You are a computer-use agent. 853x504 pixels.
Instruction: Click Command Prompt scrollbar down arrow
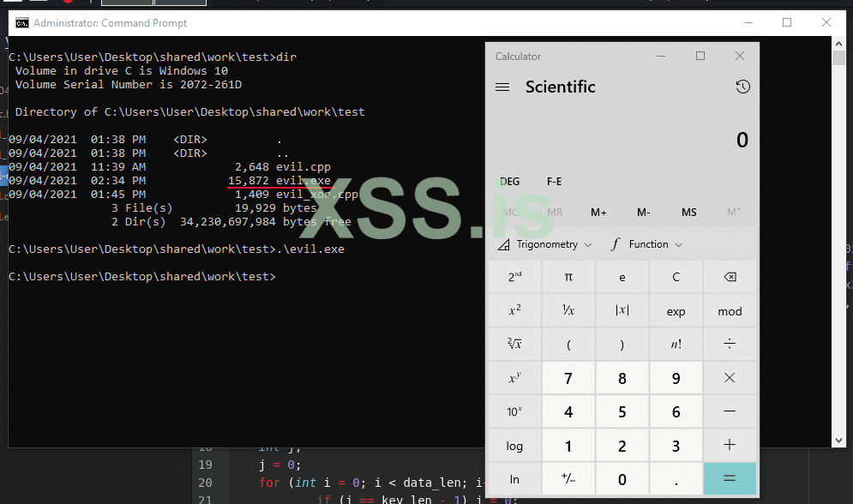(x=838, y=441)
